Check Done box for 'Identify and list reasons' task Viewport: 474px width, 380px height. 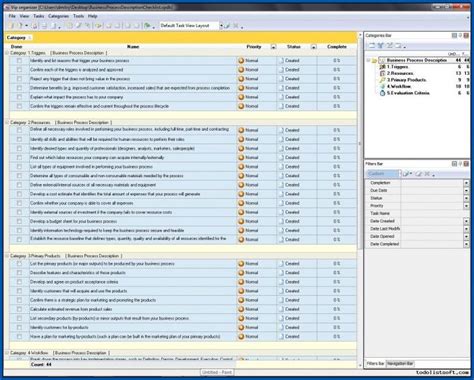tap(19, 61)
